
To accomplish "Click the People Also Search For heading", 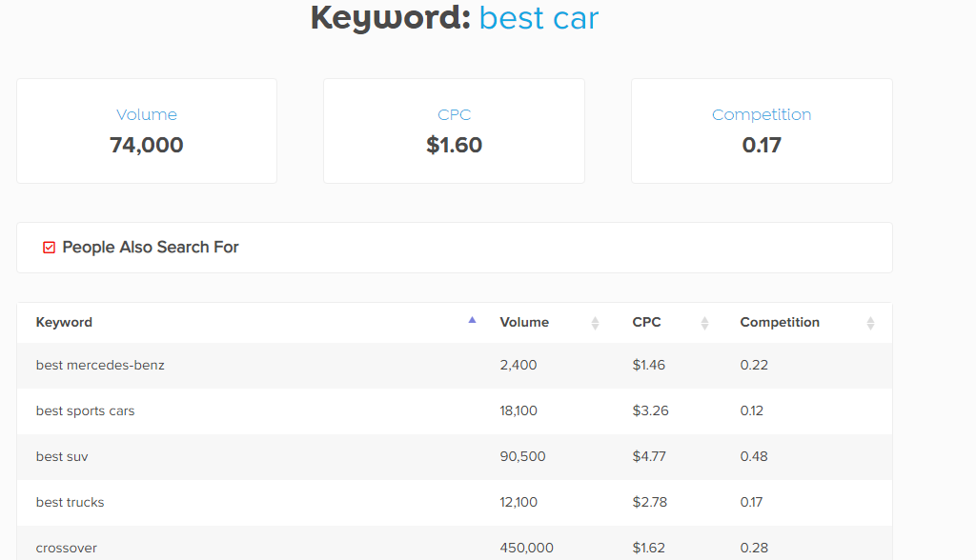I will (151, 248).
